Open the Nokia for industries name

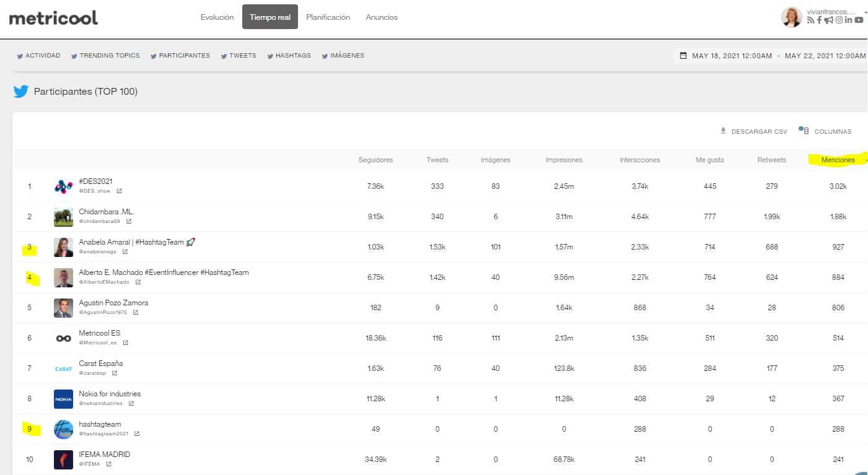coord(110,394)
